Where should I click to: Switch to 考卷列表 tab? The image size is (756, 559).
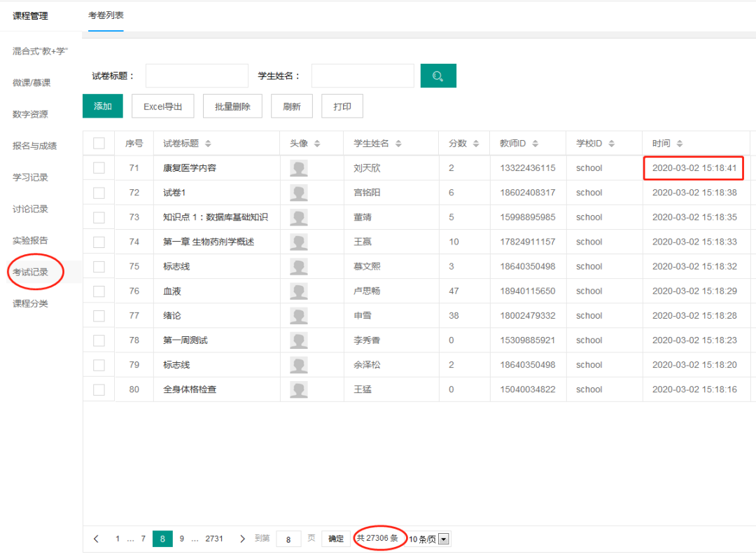pos(106,15)
